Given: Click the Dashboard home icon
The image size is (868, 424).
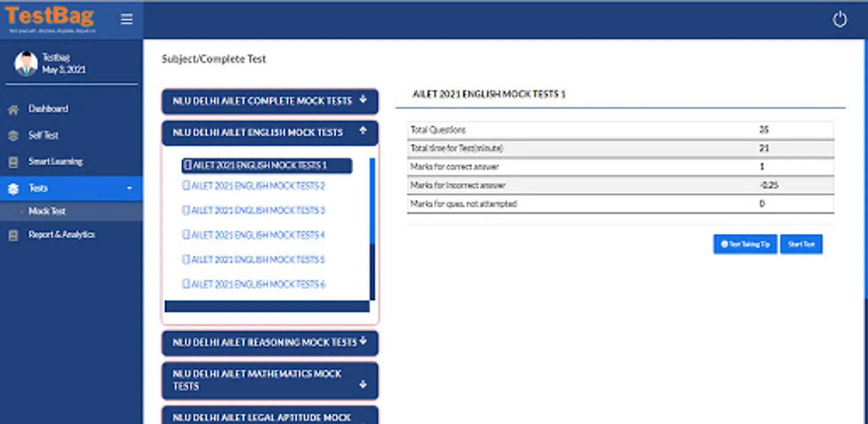Looking at the screenshot, I should coord(13,109).
